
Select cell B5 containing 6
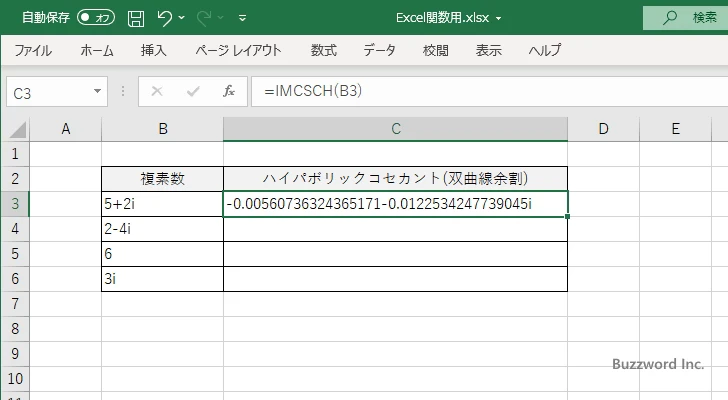pos(162,254)
